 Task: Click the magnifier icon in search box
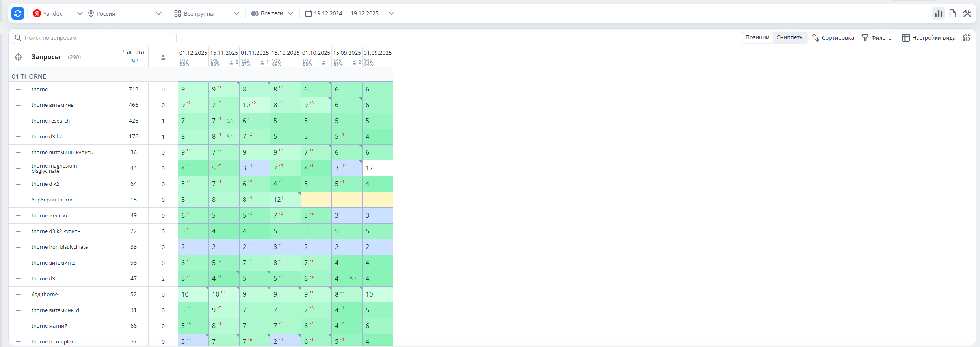click(x=18, y=38)
